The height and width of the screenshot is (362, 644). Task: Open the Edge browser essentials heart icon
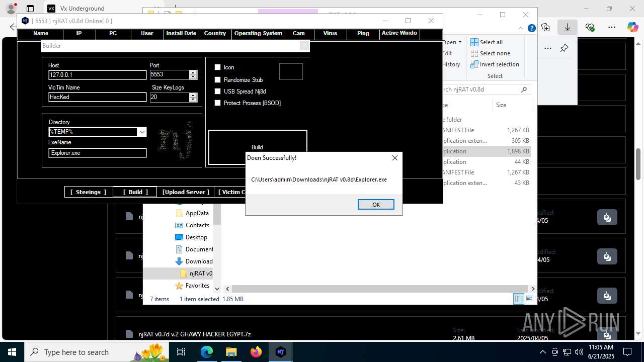[x=590, y=27]
